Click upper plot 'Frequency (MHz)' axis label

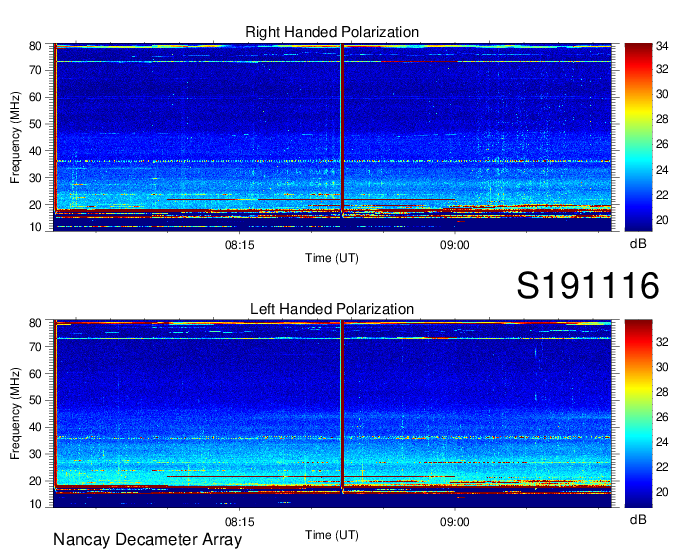tap(15, 137)
